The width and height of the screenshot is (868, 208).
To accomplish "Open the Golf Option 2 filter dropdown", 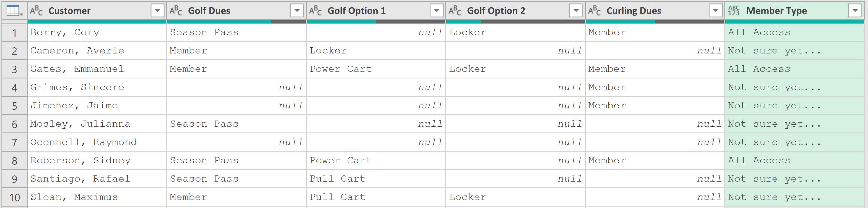I will pos(576,11).
